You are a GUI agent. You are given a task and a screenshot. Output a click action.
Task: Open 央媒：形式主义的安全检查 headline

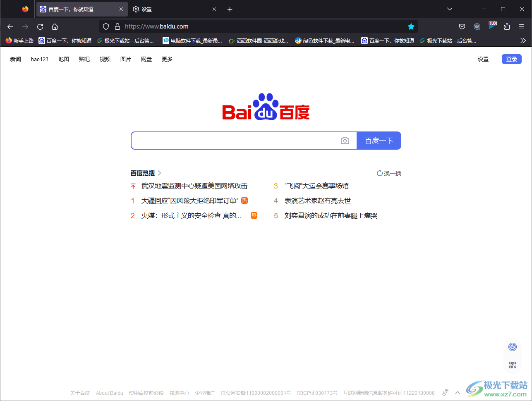[x=192, y=216]
